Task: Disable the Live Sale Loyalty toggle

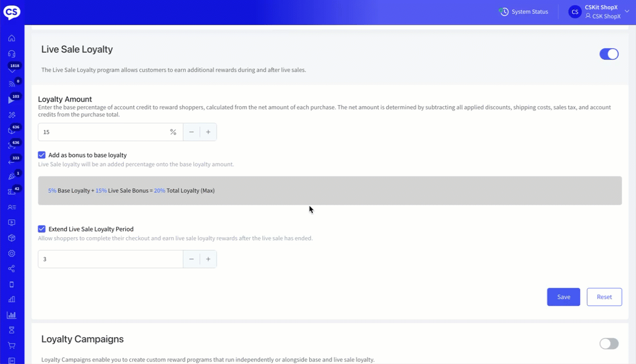Action: (609, 54)
